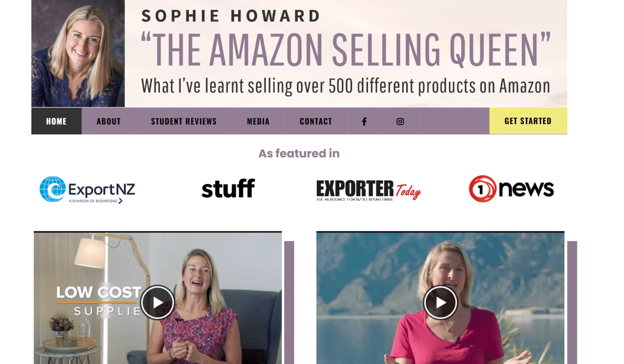Click the ExportNZ globe logo
The height and width of the screenshot is (364, 624).
point(87,189)
